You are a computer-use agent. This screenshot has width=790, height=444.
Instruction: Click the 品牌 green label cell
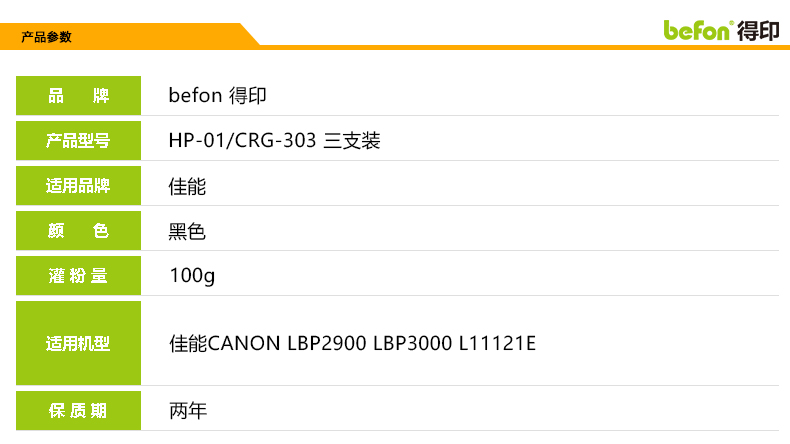(78, 96)
